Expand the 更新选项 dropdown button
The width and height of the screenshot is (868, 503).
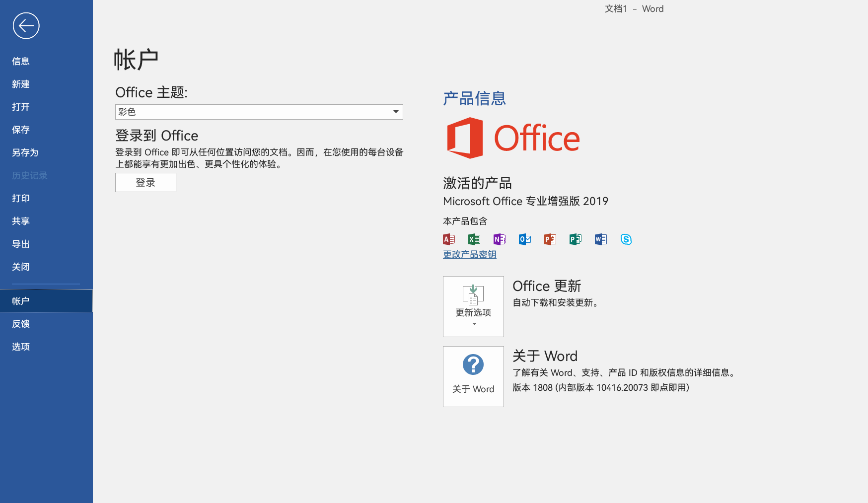point(473,306)
